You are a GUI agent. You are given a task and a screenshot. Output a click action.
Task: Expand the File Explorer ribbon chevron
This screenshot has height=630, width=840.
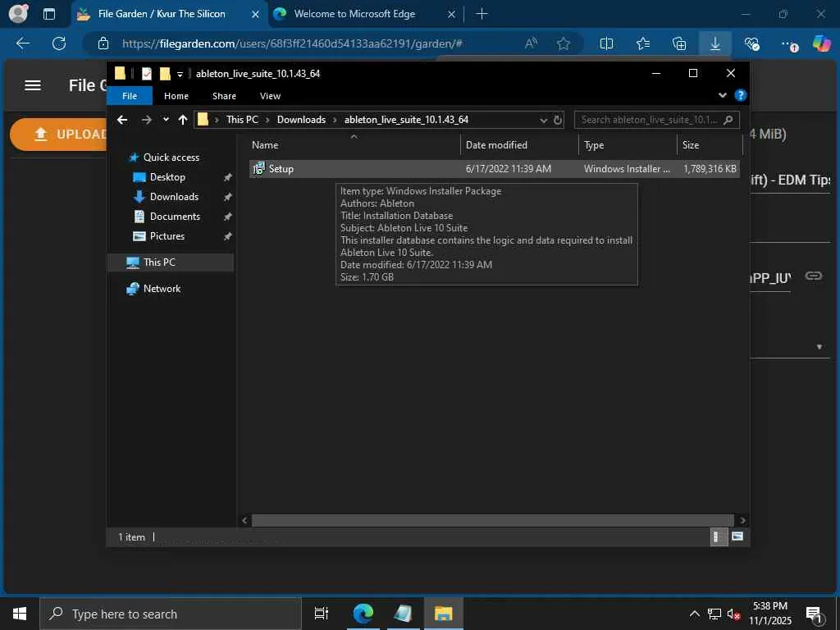723,96
